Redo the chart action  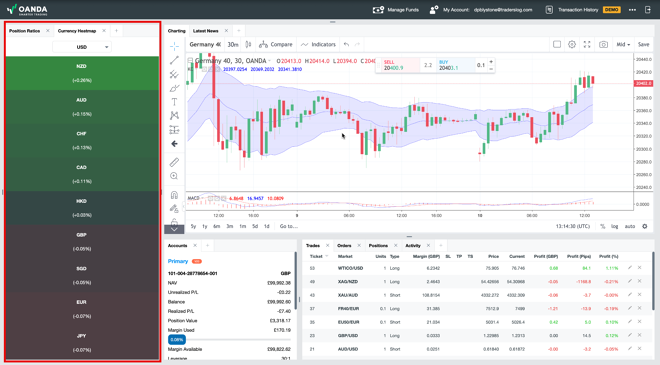[357, 44]
